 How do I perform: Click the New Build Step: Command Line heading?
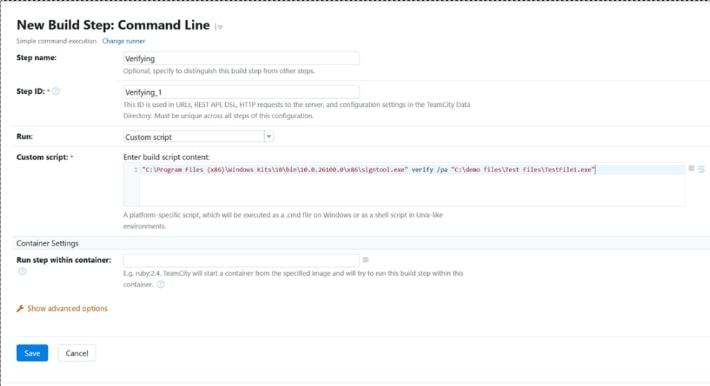pyautogui.click(x=113, y=25)
